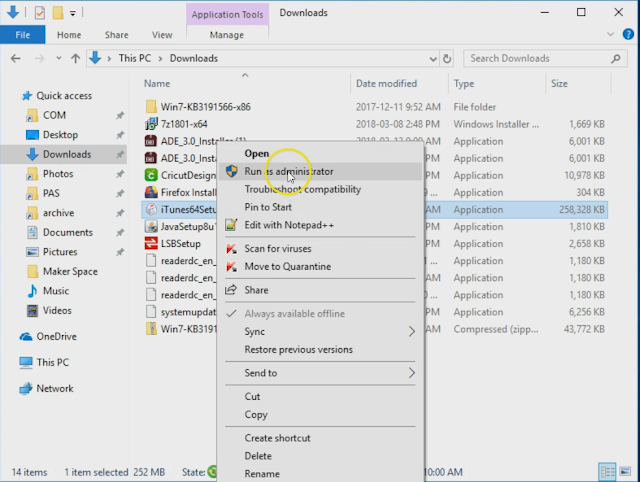Click the search magnifier icon

point(616,58)
